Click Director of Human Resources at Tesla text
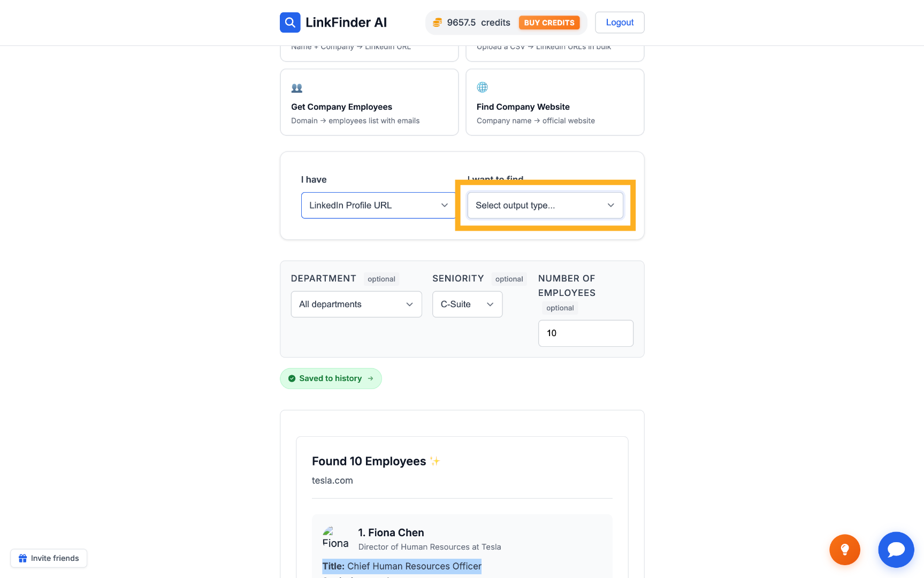 tap(430, 547)
